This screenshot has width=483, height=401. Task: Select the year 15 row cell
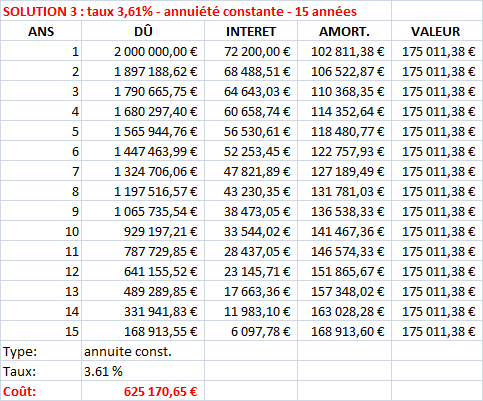[41, 331]
